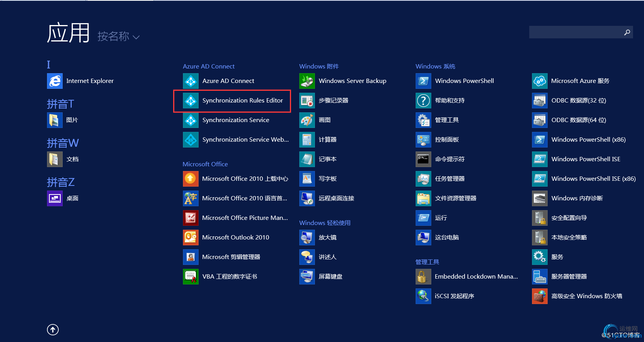Select the Windows 系统 group header

click(x=435, y=67)
